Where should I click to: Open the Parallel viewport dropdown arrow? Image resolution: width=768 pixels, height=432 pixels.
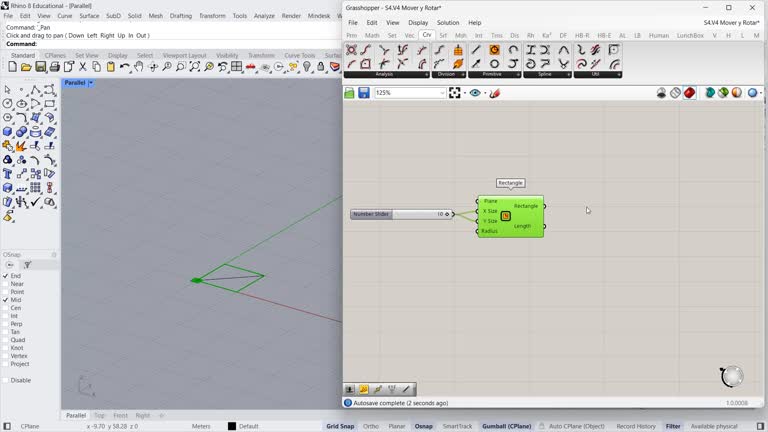coord(90,83)
